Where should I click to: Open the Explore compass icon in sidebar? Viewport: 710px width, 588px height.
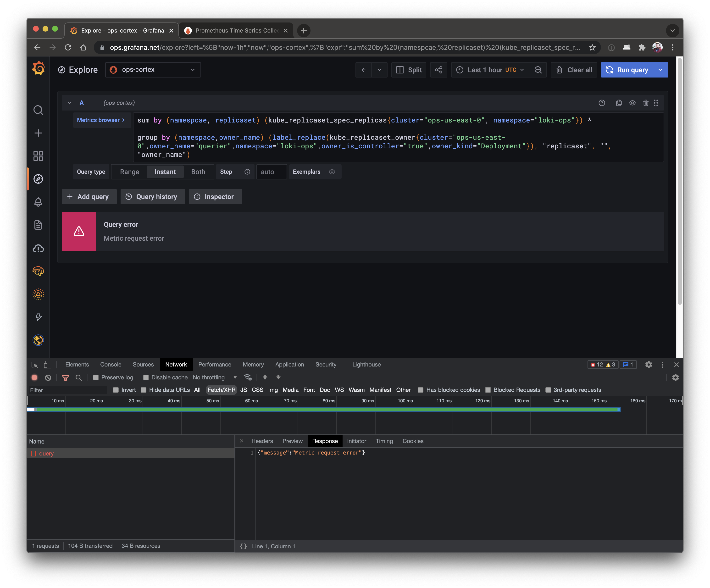click(38, 179)
